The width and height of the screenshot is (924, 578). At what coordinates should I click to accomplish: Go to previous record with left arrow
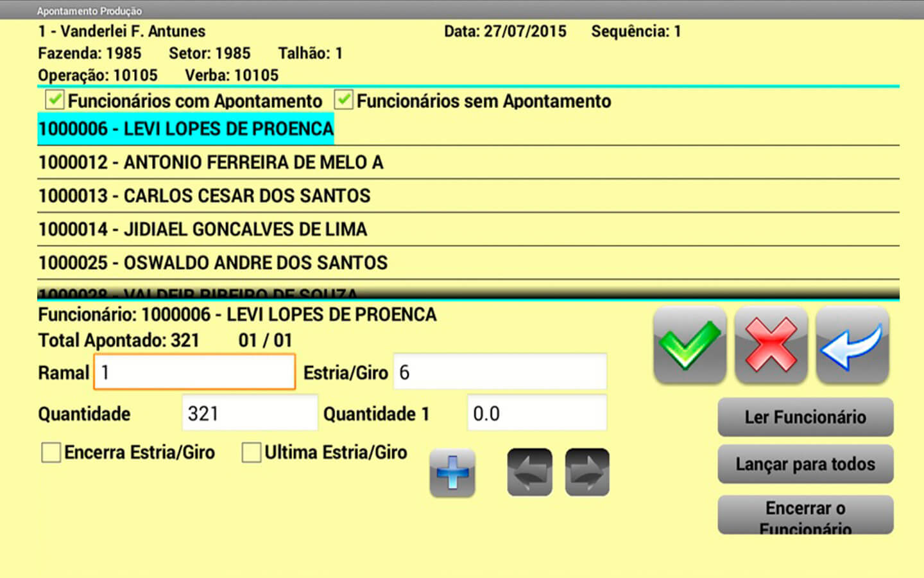[x=529, y=473]
